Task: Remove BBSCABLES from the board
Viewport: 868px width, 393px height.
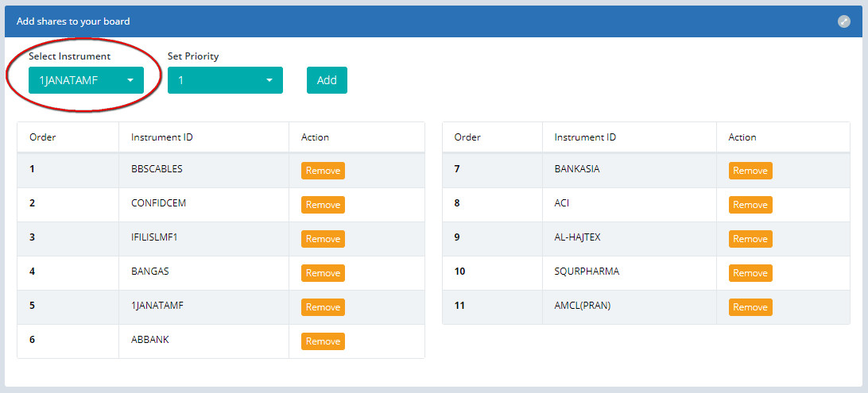Action: pos(323,171)
